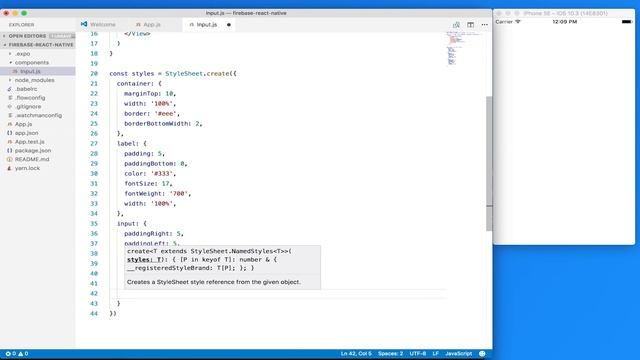Screen dimensions: 640x360
Task: Click the "fontWeight: '700'," line
Action: pyautogui.click(x=157, y=193)
